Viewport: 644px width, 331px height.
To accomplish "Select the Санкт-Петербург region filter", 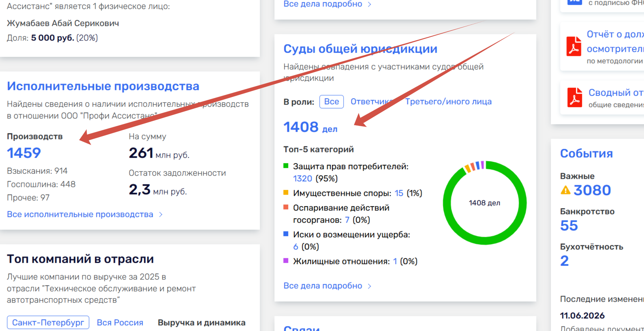I will point(48,322).
